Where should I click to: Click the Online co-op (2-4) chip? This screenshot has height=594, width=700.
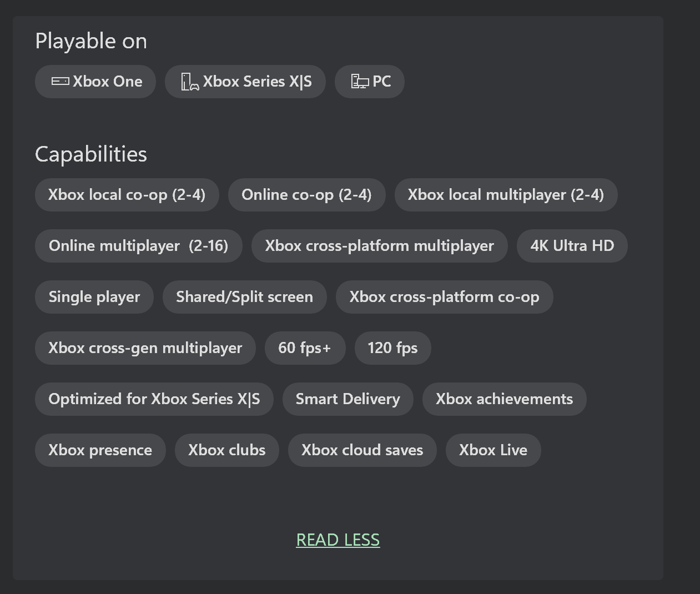click(x=306, y=195)
